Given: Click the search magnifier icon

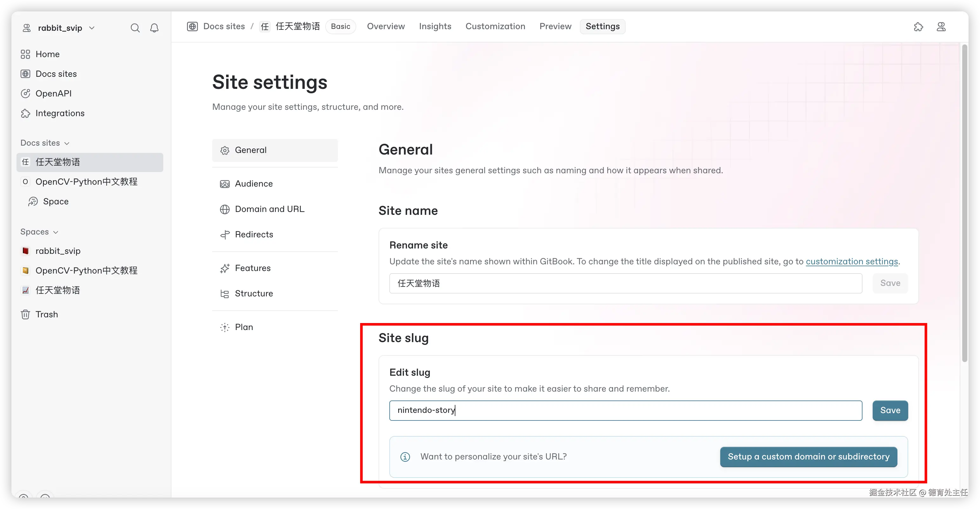Looking at the screenshot, I should (135, 28).
